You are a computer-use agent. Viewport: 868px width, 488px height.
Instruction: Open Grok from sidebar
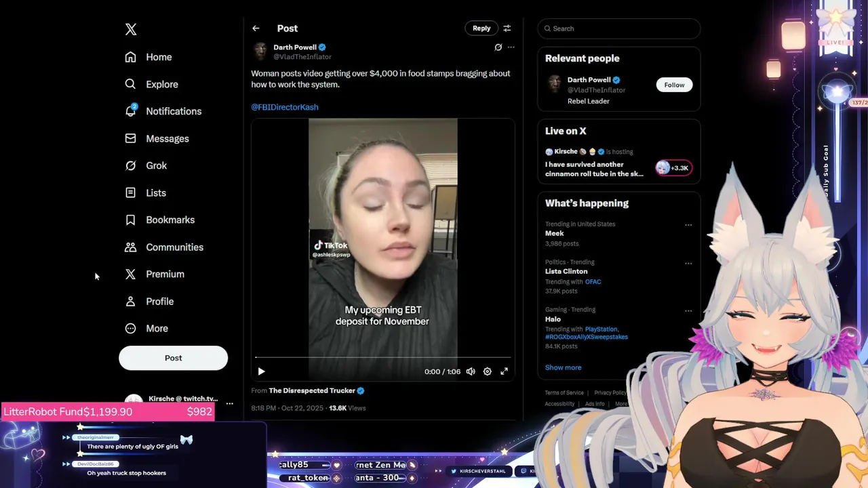[146, 165]
